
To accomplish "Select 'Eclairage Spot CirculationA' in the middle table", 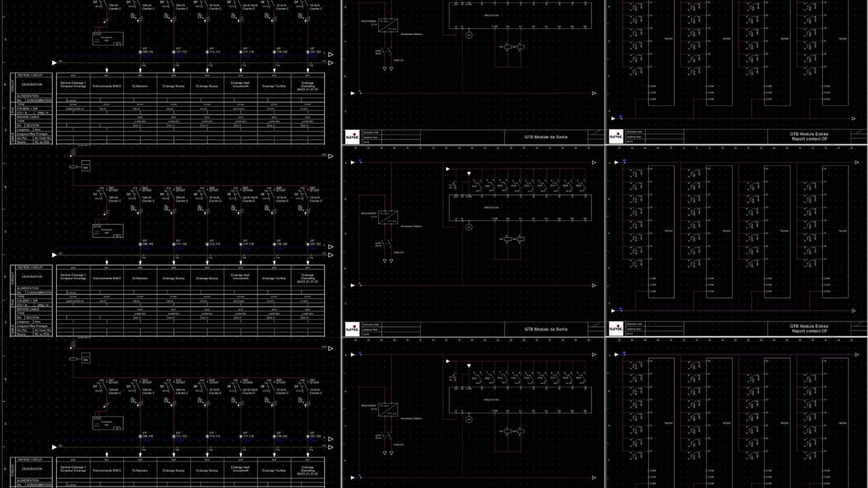I will 240,276.
